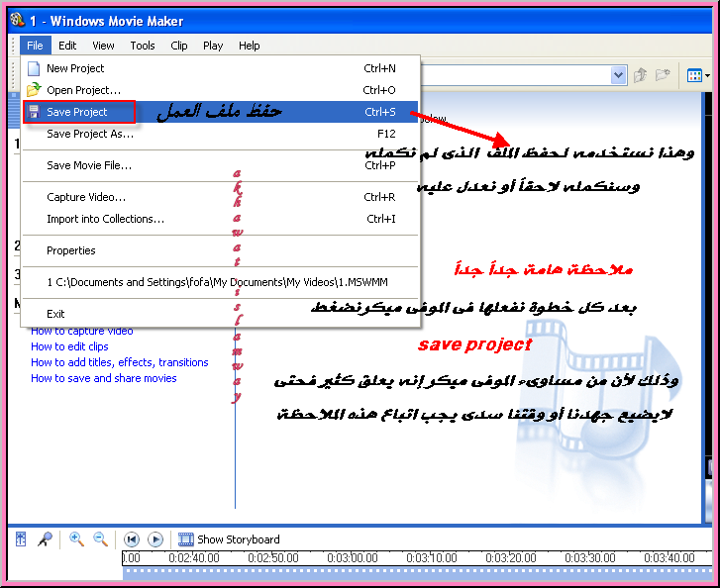Image resolution: width=720 pixels, height=588 pixels.
Task: Select Save Project menu entry
Action: [x=221, y=112]
